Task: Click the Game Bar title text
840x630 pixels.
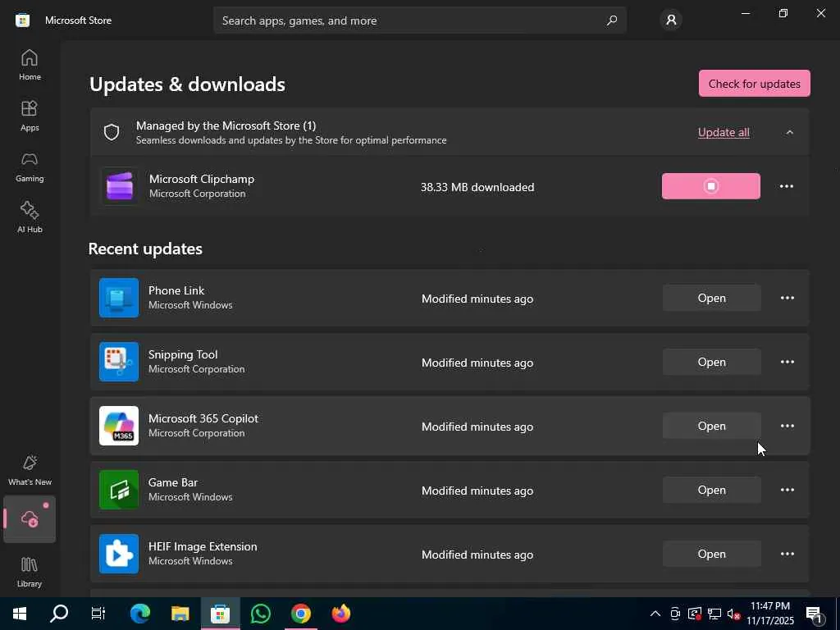Action: click(173, 482)
